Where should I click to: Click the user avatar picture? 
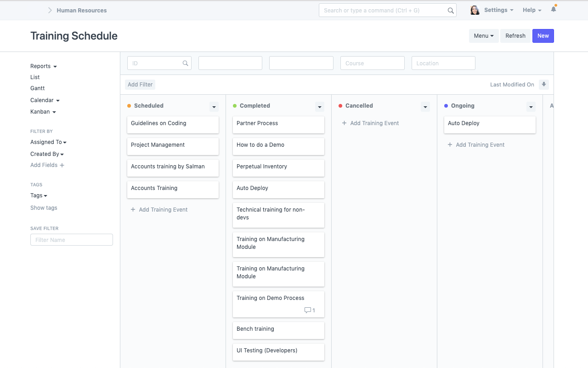475,10
